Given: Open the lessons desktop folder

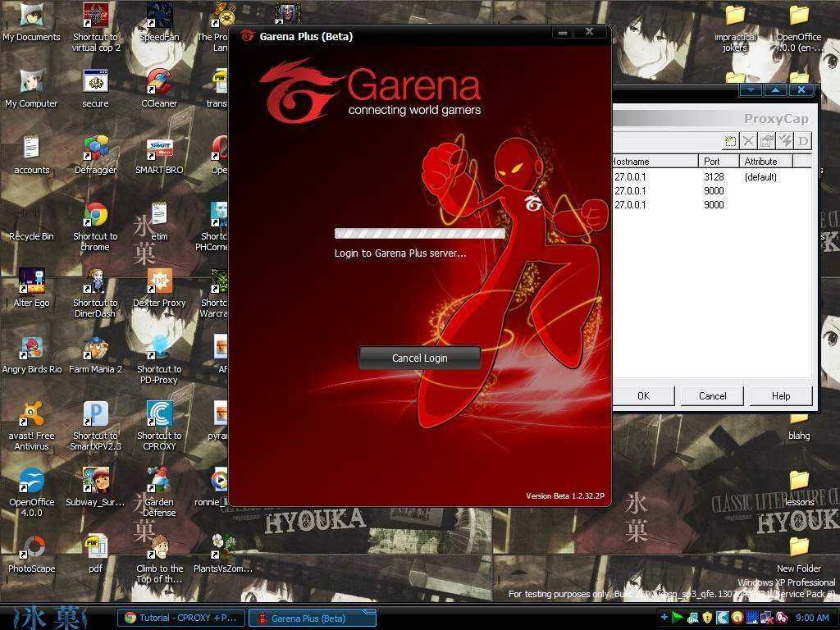Looking at the screenshot, I should [x=799, y=487].
